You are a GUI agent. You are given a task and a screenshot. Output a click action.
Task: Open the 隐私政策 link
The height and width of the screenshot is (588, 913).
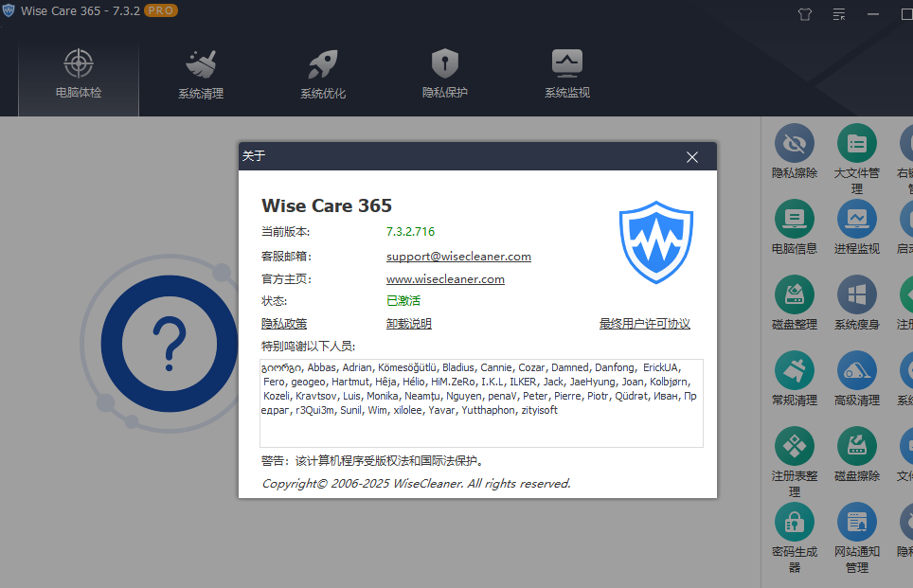pyautogui.click(x=284, y=324)
